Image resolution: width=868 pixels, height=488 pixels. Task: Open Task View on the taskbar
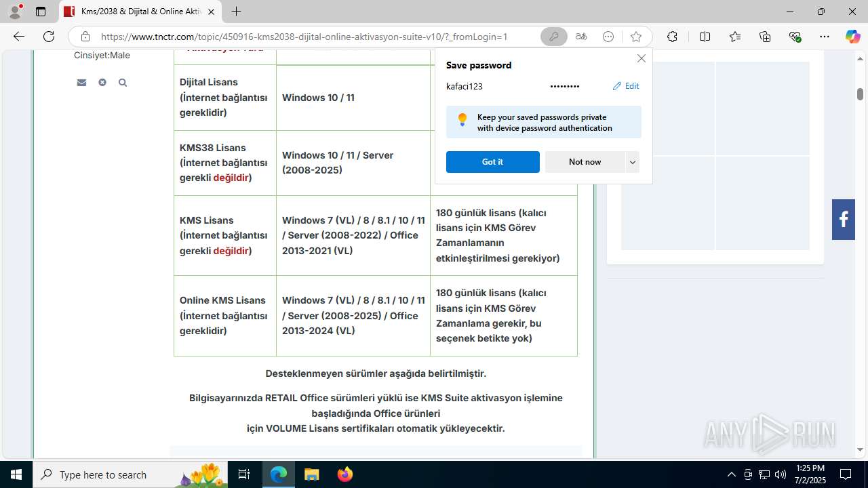(x=244, y=474)
